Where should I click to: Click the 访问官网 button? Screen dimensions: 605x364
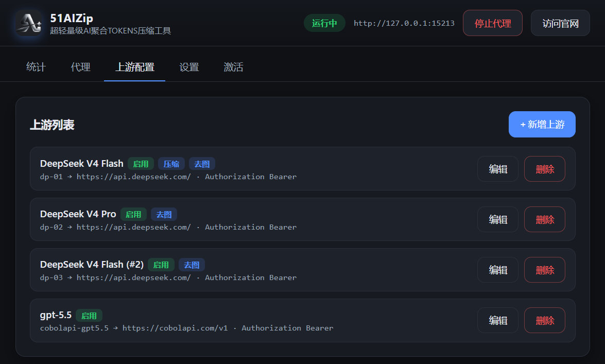pos(560,23)
